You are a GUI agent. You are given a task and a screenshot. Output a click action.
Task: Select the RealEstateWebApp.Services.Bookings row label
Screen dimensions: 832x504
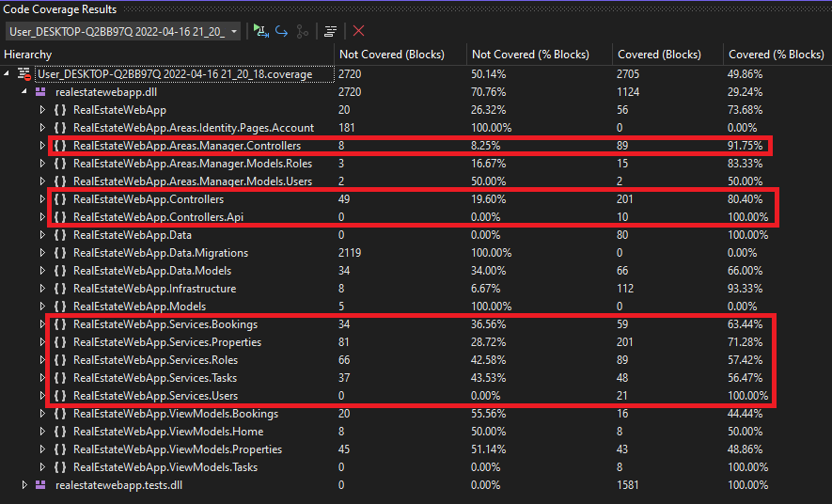(x=165, y=324)
